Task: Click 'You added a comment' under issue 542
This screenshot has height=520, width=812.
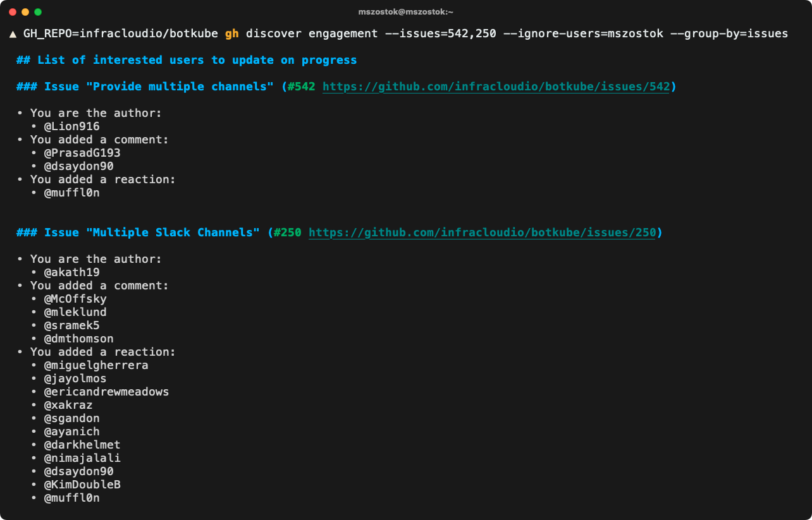Action: (100, 140)
